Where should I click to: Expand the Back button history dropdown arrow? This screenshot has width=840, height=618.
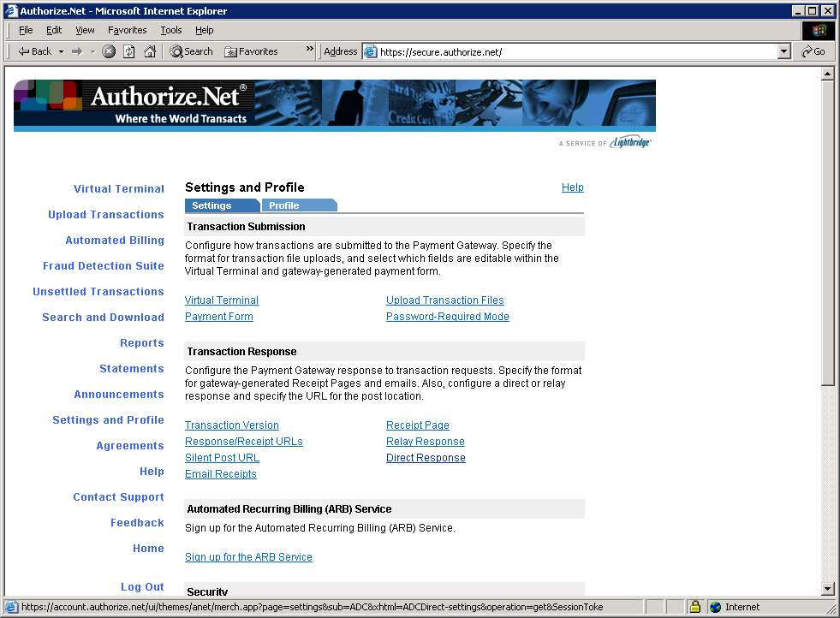[61, 51]
